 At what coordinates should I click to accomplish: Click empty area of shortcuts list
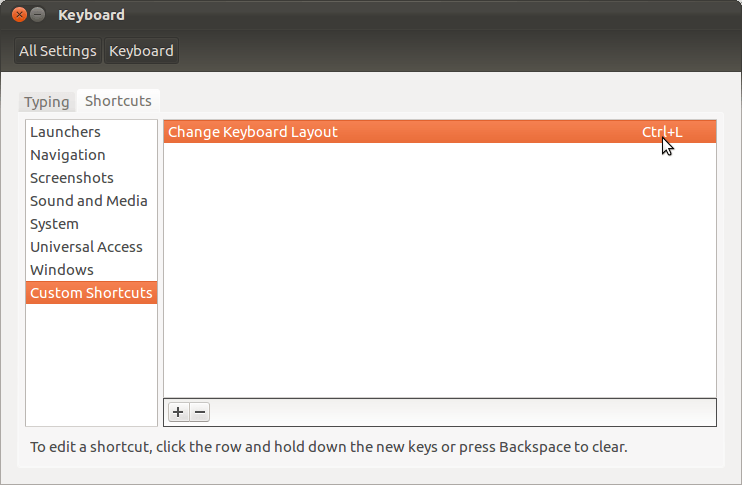coord(440,270)
